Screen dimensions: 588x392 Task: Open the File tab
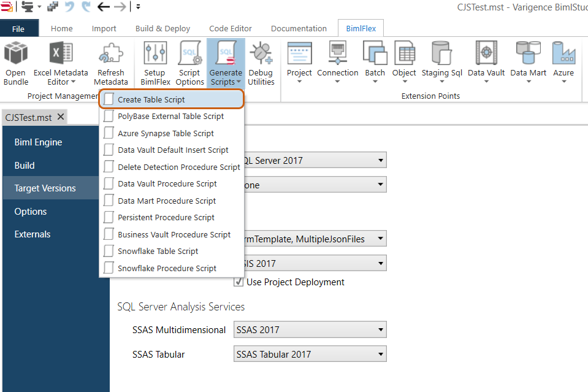coord(19,28)
